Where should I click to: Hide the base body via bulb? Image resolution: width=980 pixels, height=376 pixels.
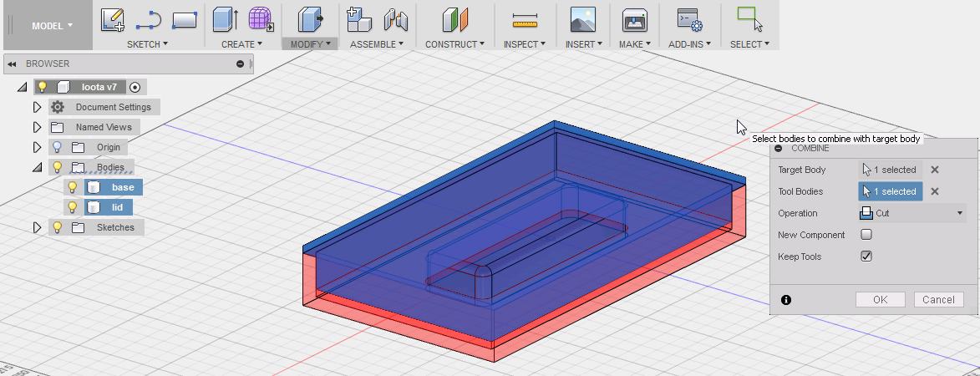pos(73,187)
